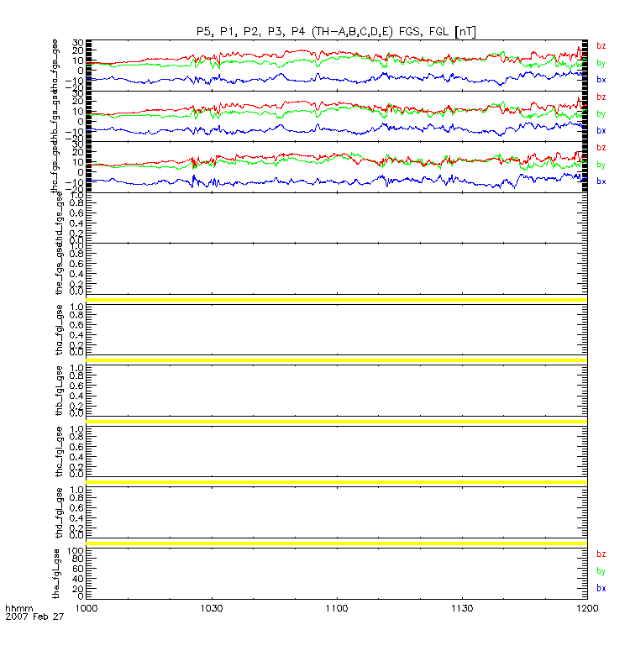Click the 'the_fgl_gse' vertical axis title

55,574
